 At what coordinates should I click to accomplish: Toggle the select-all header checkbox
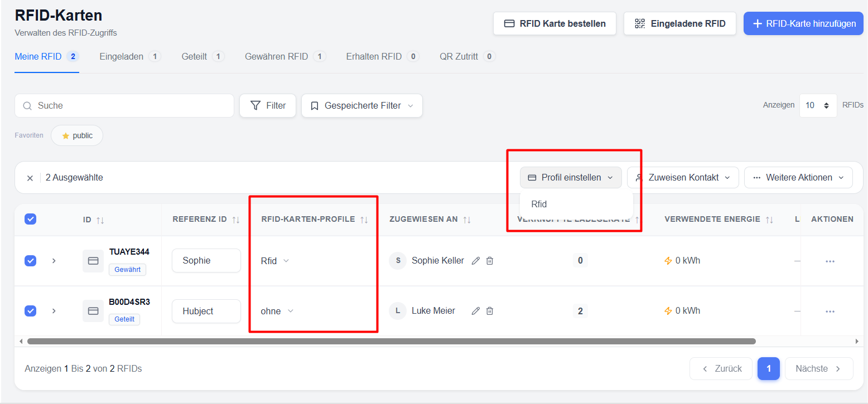click(31, 219)
